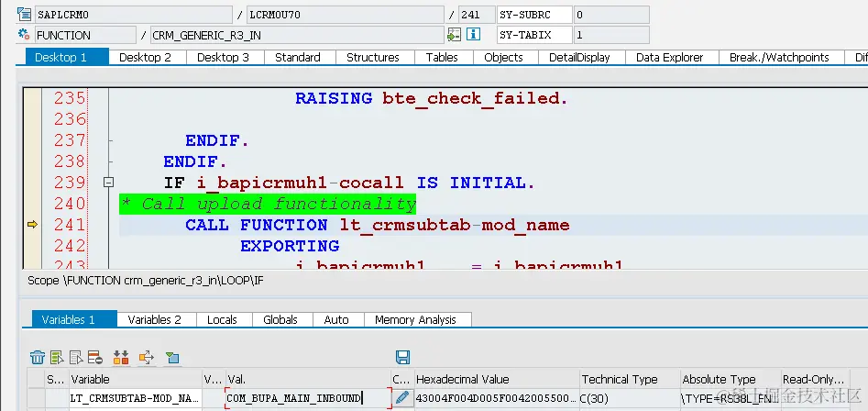Click the program source icon left of SAPLCRM0
868x411 pixels.
click(x=24, y=14)
